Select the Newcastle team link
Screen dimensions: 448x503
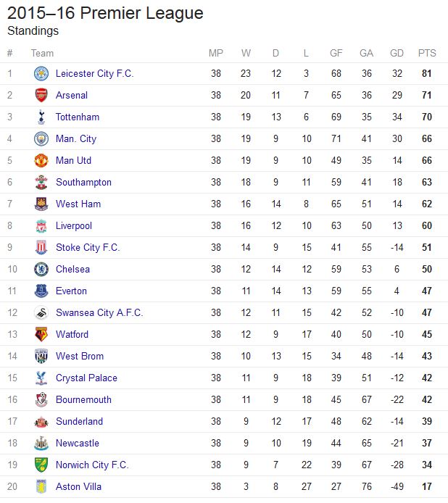78,443
